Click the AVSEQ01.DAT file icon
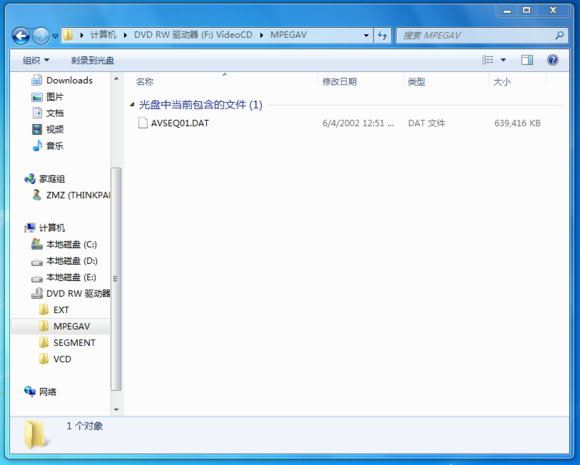Screen dimensions: 580x465 click(x=142, y=123)
